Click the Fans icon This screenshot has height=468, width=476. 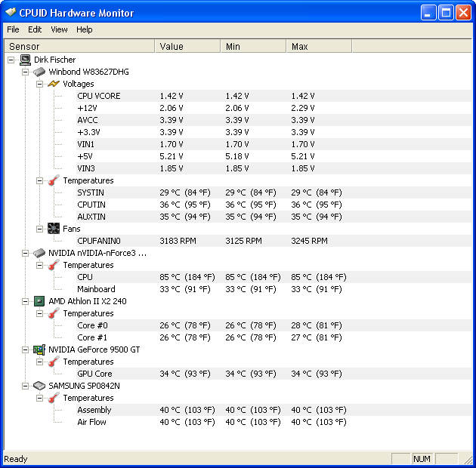click(x=54, y=229)
